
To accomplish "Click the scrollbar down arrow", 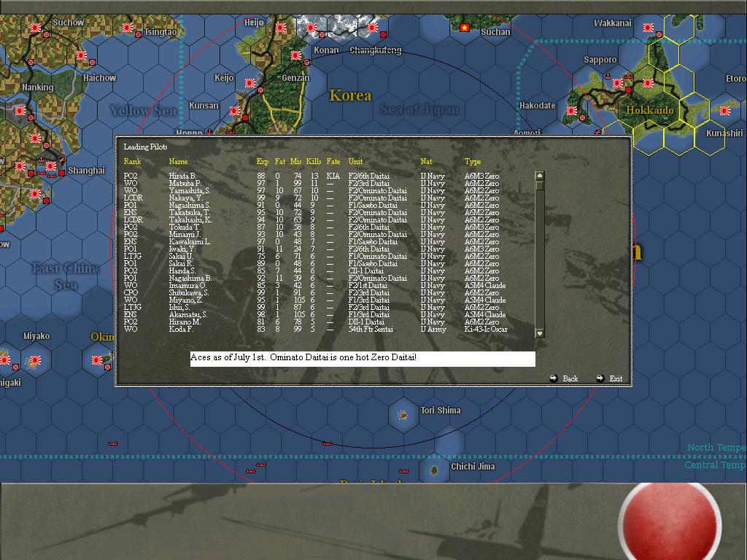I will [x=539, y=332].
